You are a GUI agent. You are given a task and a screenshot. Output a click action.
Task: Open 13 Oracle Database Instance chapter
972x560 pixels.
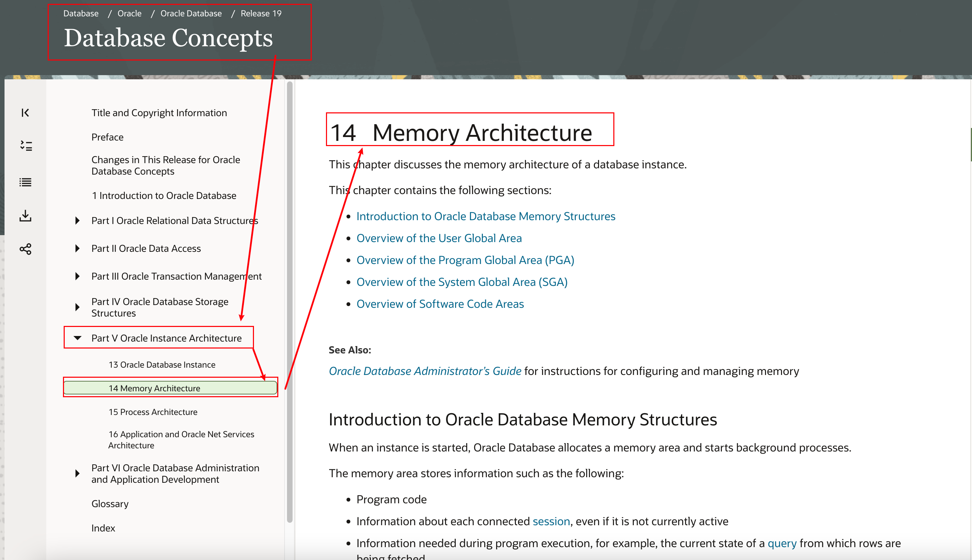[161, 365]
